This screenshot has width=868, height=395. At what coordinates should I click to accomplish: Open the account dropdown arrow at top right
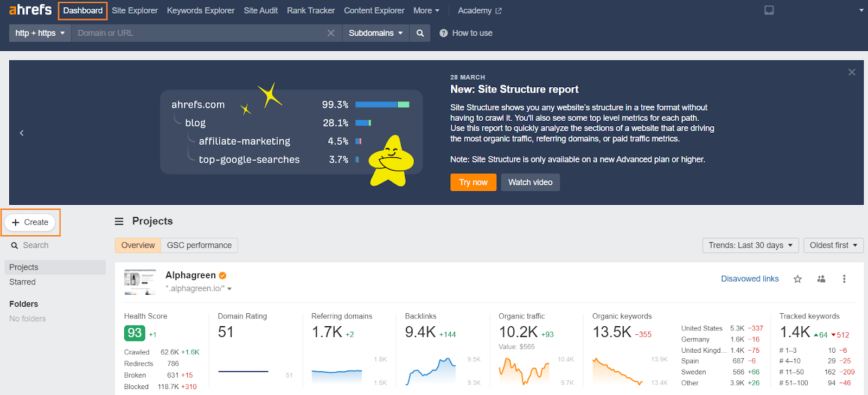861,10
